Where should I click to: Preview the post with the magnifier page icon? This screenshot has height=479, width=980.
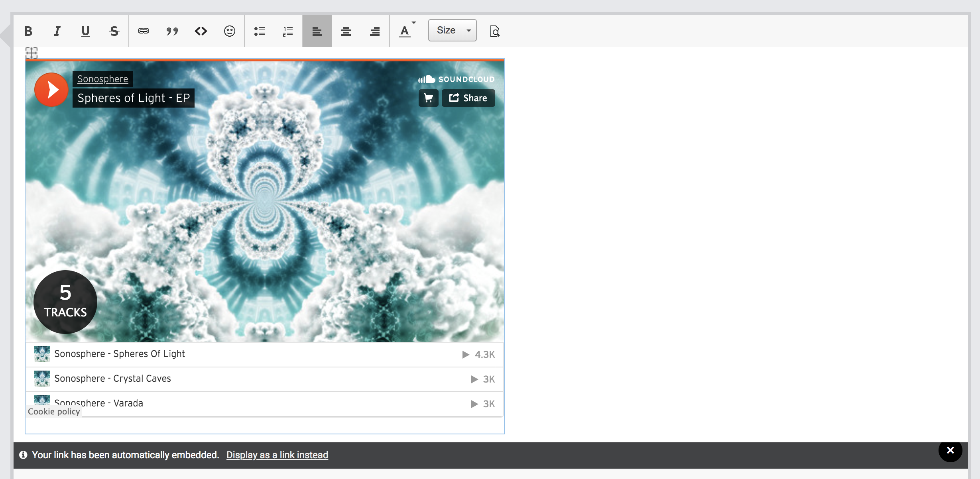click(x=495, y=31)
